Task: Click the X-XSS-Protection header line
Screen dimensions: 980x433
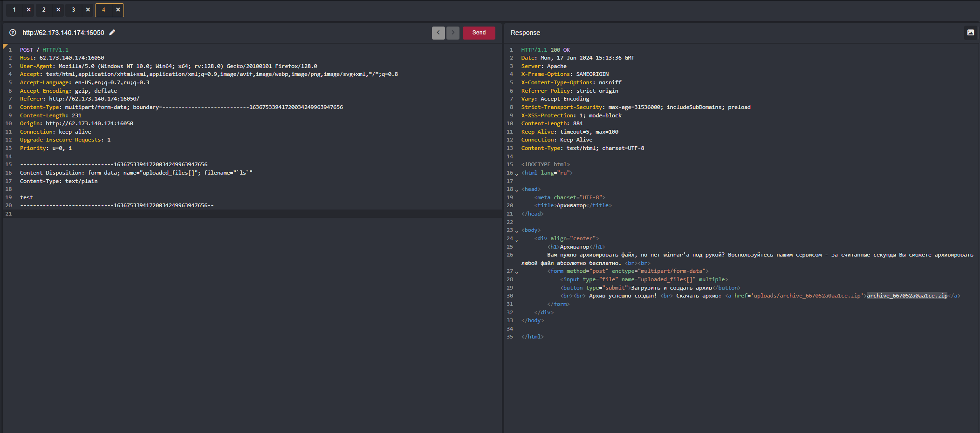Action: coord(571,115)
